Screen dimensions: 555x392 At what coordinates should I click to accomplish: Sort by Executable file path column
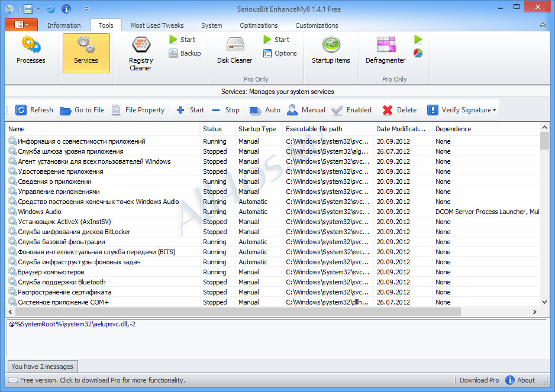pos(328,129)
